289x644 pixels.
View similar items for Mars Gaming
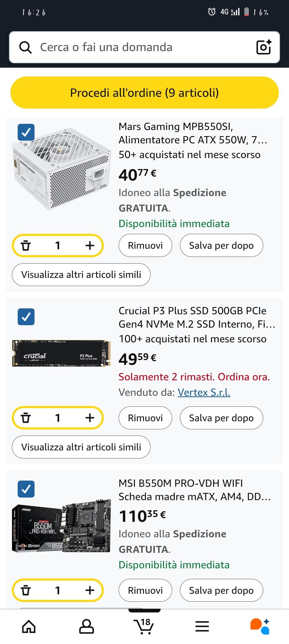click(81, 275)
